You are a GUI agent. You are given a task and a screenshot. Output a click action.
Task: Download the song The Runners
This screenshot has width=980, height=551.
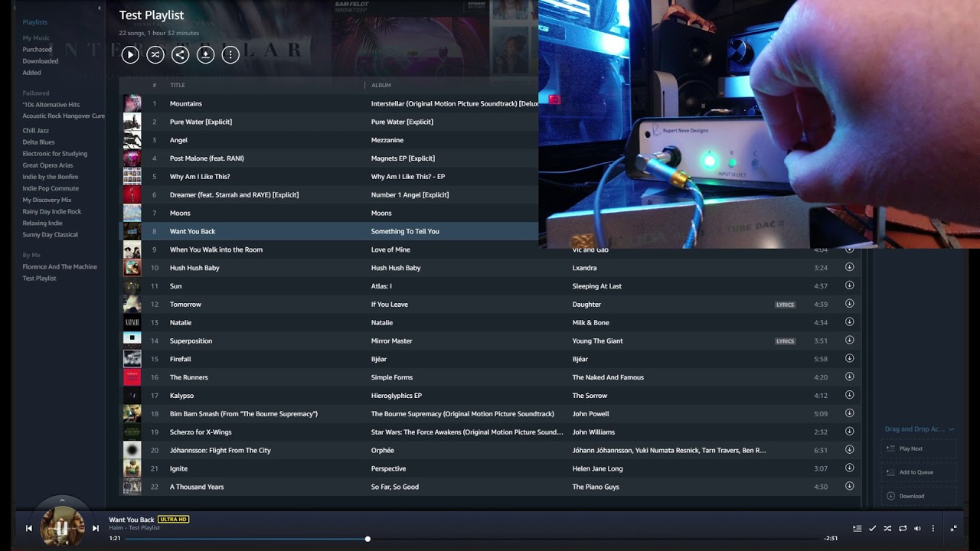pyautogui.click(x=849, y=377)
